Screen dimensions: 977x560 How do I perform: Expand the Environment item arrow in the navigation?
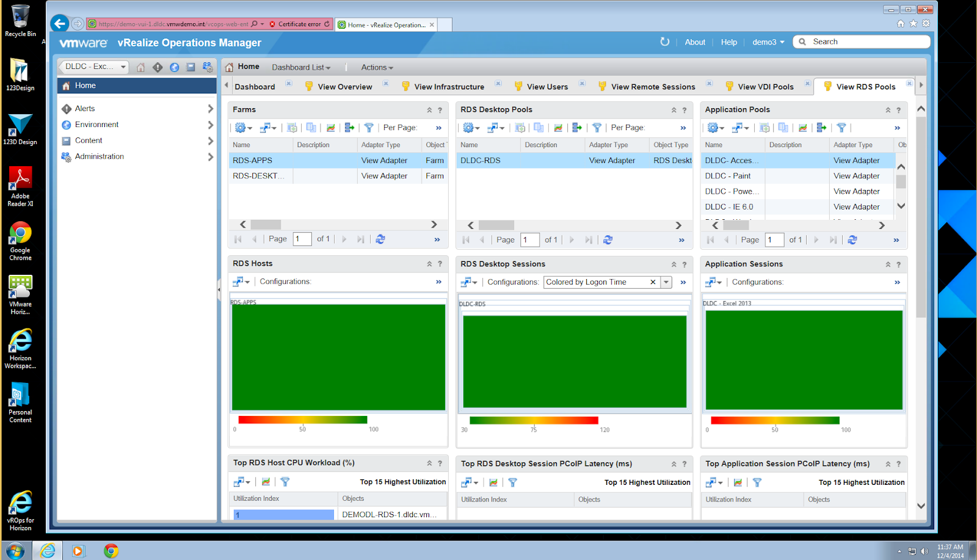(211, 125)
